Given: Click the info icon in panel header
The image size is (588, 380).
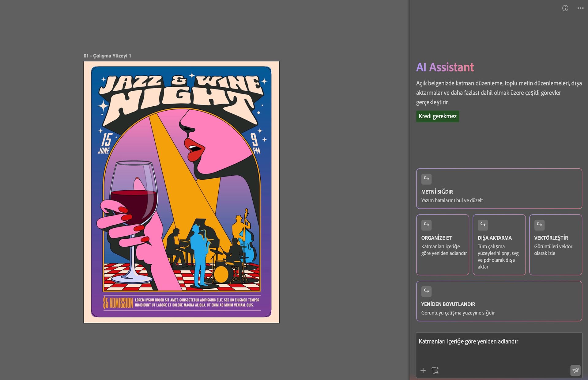Looking at the screenshot, I should coord(565,8).
